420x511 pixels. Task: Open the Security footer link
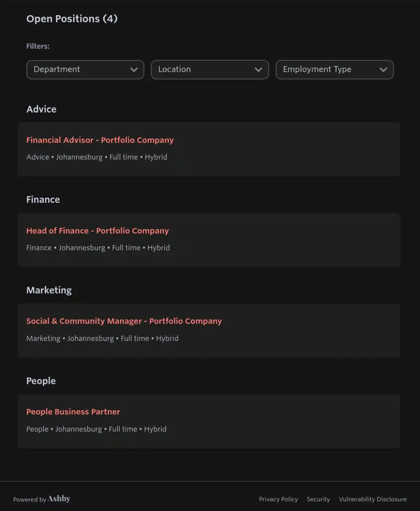tap(318, 499)
